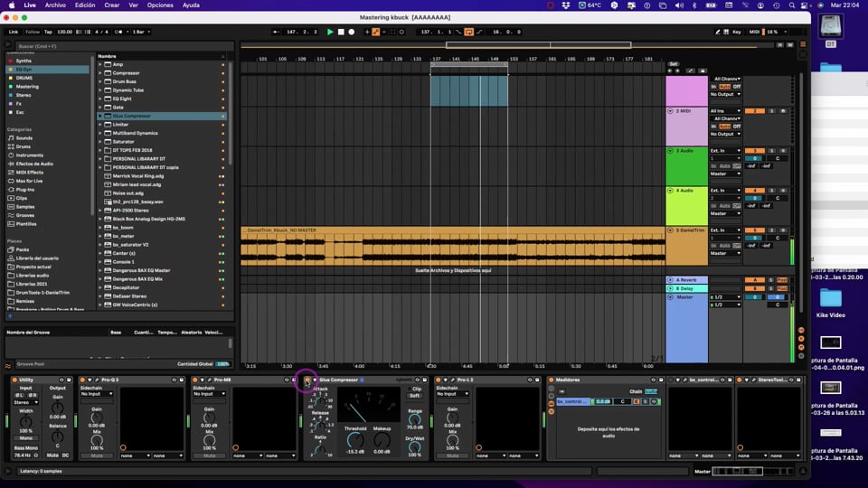Click hot-swap icon on Medidores rack
The width and height of the screenshot is (868, 488).
pyautogui.click(x=653, y=380)
